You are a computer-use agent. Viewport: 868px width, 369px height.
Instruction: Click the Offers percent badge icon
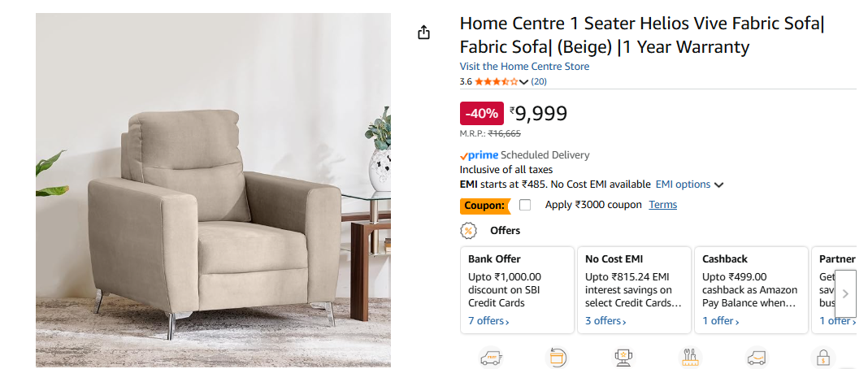pyautogui.click(x=469, y=231)
